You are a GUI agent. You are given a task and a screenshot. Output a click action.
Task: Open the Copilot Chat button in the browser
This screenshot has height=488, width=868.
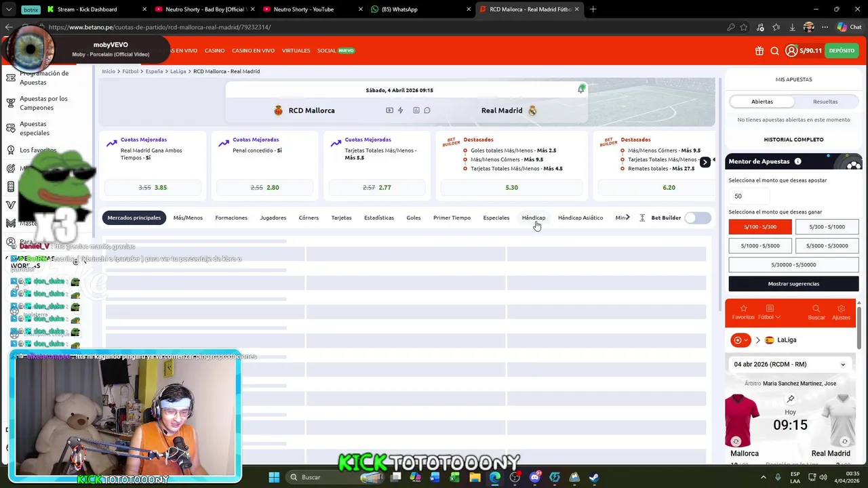[x=849, y=27]
